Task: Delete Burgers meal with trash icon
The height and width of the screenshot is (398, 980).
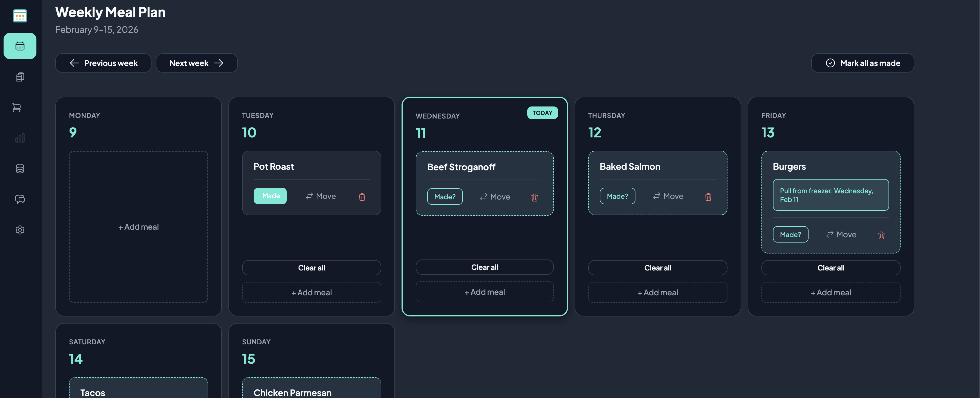Action: pyautogui.click(x=881, y=235)
